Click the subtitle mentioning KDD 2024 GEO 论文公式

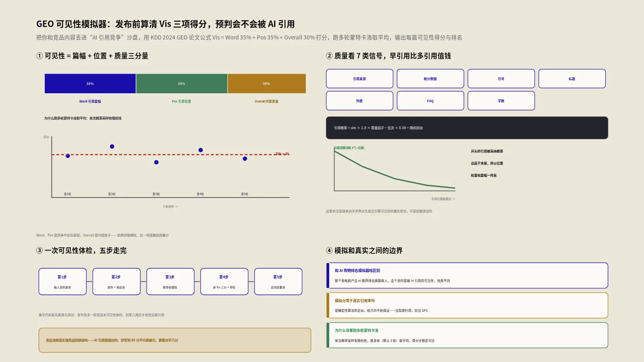coord(249,37)
